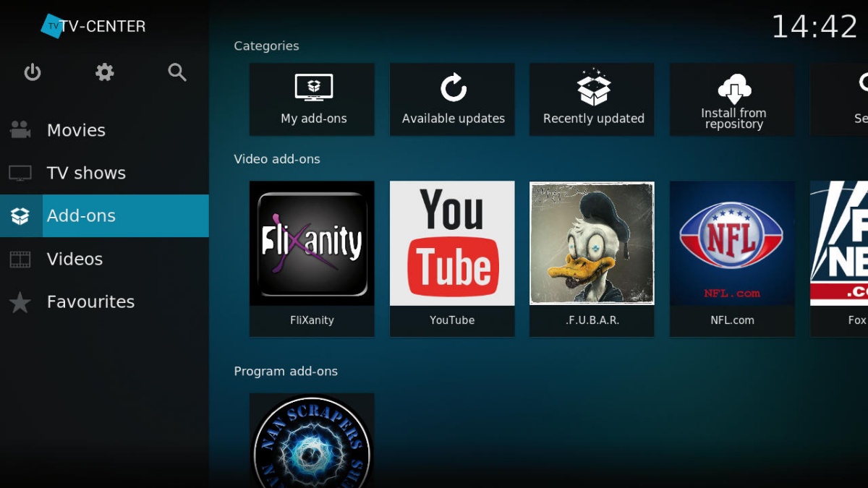Open the Movies menu item
This screenshot has width=868, height=488.
tap(104, 130)
